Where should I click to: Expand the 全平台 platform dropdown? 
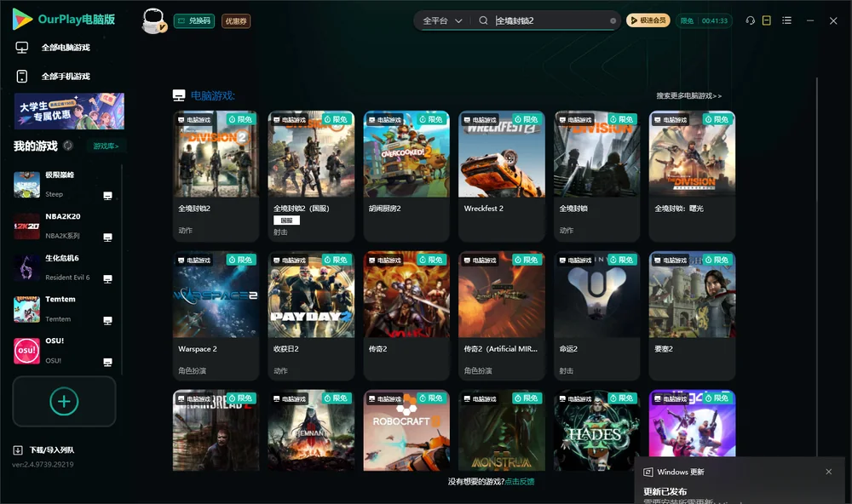click(x=442, y=20)
